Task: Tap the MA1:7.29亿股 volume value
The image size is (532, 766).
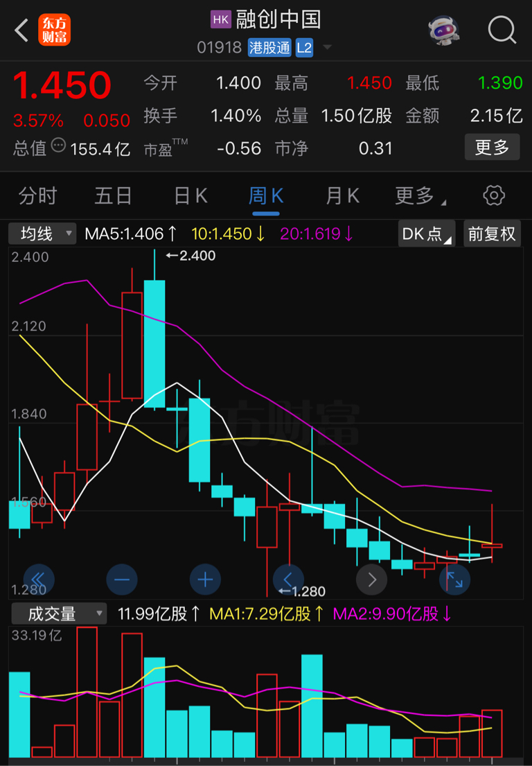Action: pyautogui.click(x=266, y=613)
